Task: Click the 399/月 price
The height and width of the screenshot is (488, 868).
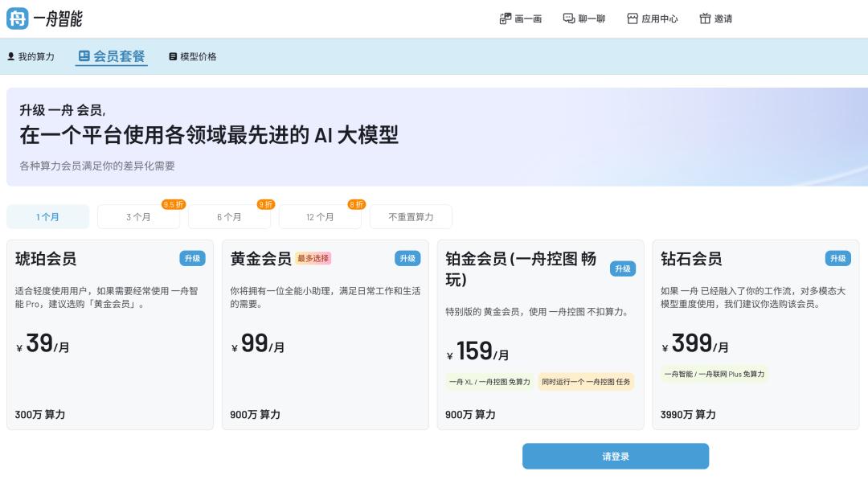Action: 694,344
